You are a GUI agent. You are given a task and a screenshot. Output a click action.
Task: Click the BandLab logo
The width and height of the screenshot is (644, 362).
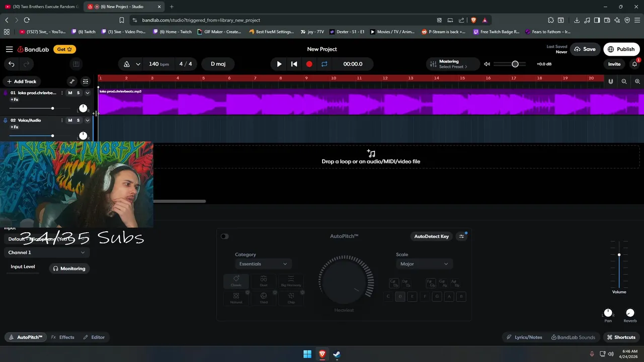pos(33,49)
